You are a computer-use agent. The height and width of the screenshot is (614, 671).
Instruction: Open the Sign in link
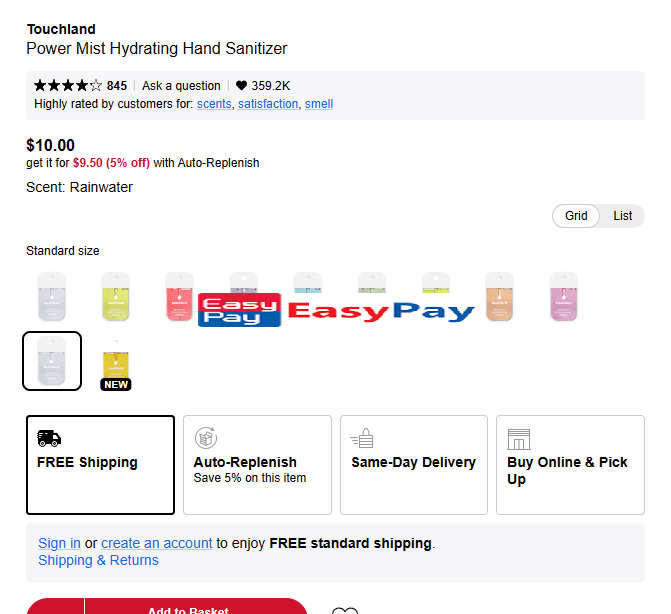59,543
